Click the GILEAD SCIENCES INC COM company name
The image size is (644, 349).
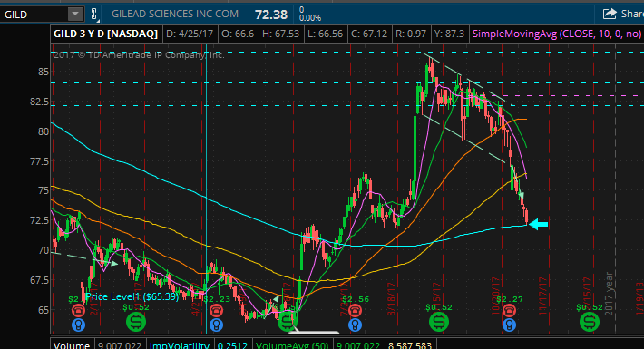click(175, 14)
